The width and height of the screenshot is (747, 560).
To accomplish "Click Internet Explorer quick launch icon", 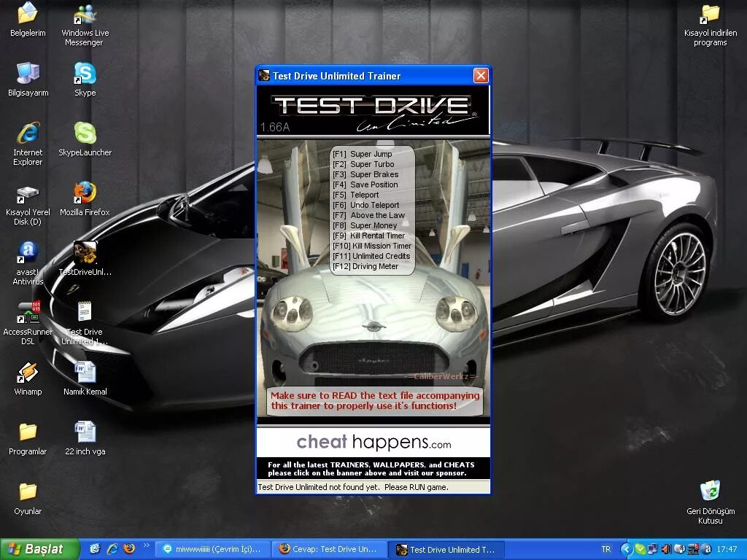I will (x=112, y=548).
